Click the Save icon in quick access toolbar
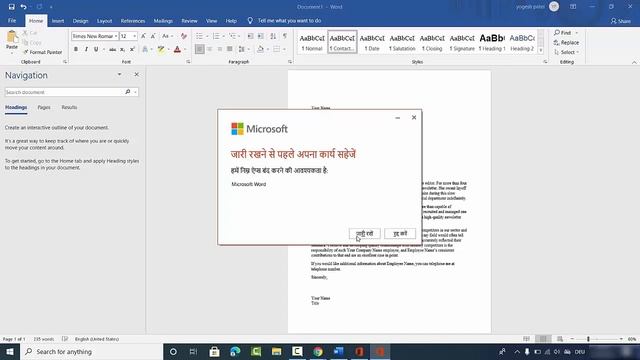The image size is (640, 360). [11, 7]
